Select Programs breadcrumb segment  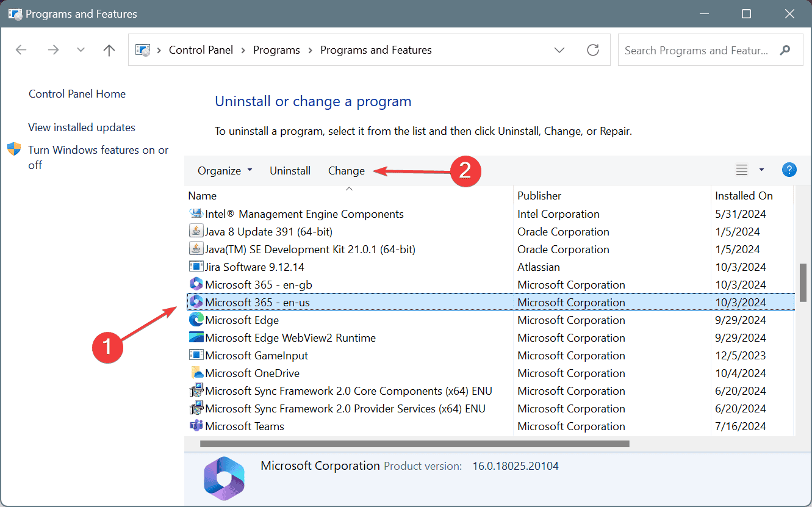click(x=276, y=50)
